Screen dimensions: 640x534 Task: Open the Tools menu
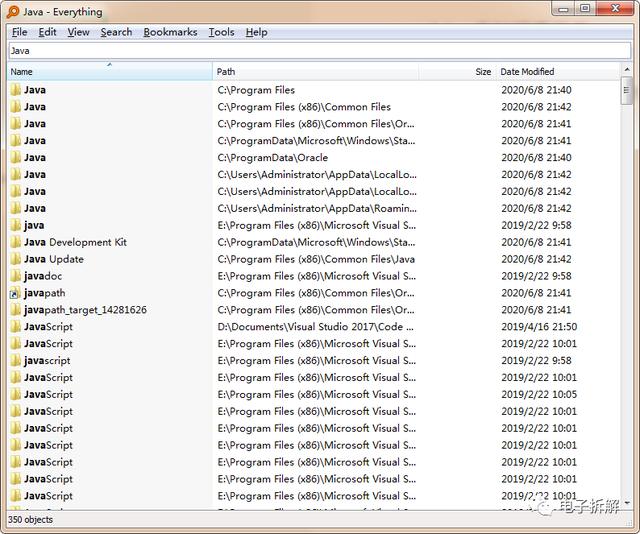pyautogui.click(x=222, y=32)
